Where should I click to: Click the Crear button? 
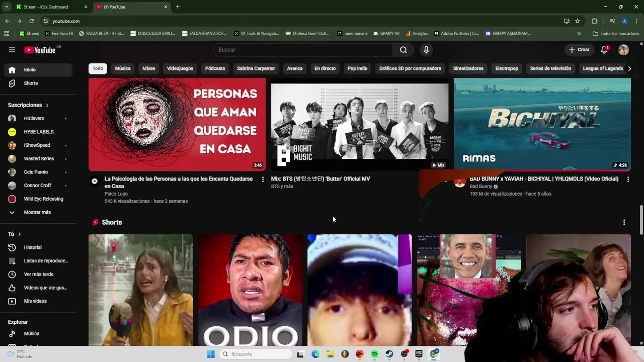579,50
